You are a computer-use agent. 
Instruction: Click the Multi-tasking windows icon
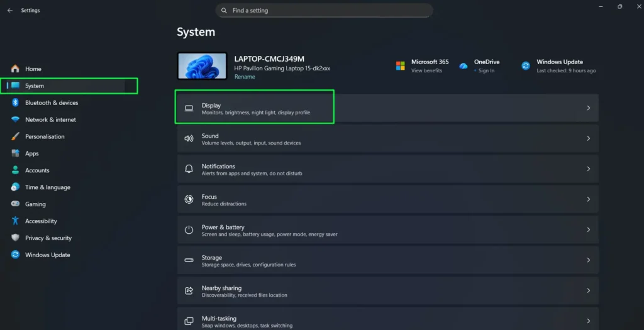pos(189,321)
